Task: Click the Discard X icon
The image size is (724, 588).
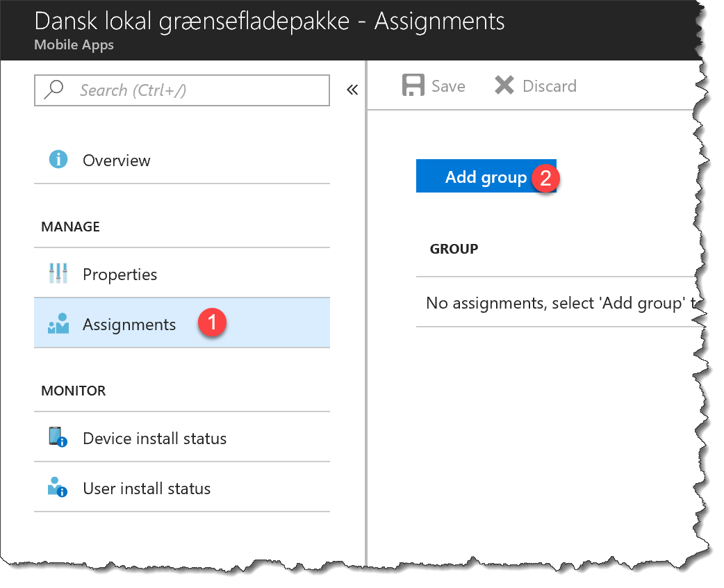Action: [x=505, y=85]
